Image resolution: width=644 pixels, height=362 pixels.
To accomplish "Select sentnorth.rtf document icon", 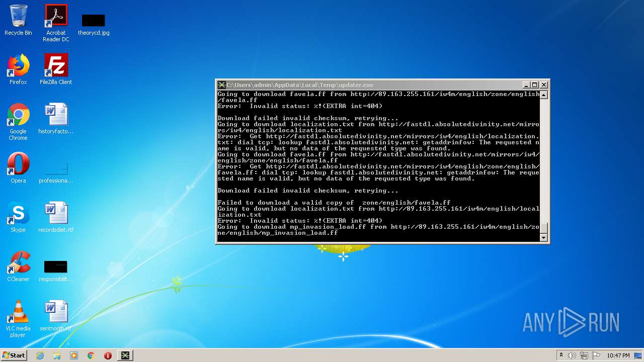I will (56, 316).
